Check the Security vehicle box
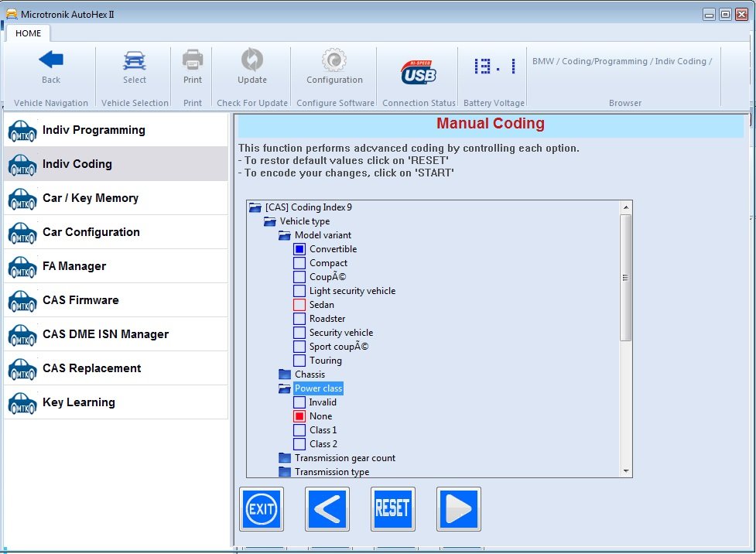 299,333
